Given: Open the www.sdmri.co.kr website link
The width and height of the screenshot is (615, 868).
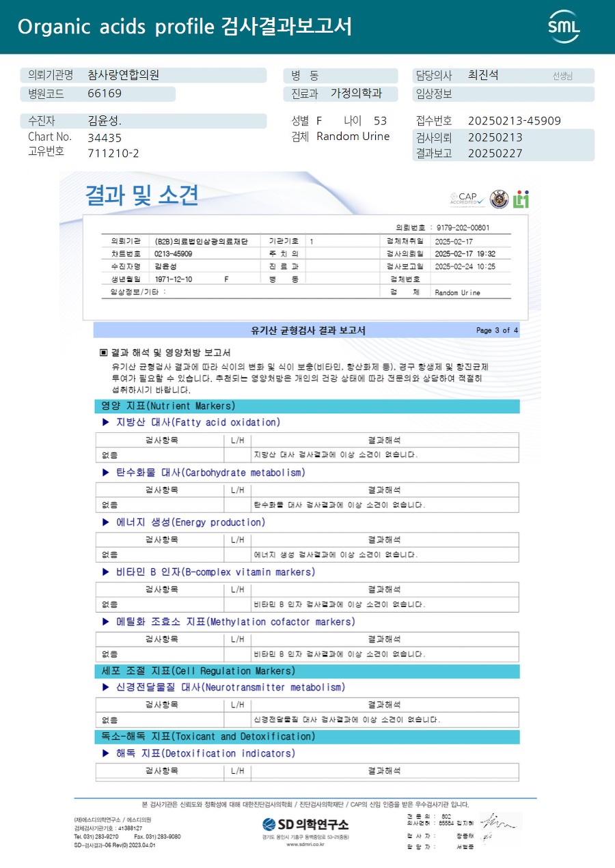Looking at the screenshot, I should 305,844.
